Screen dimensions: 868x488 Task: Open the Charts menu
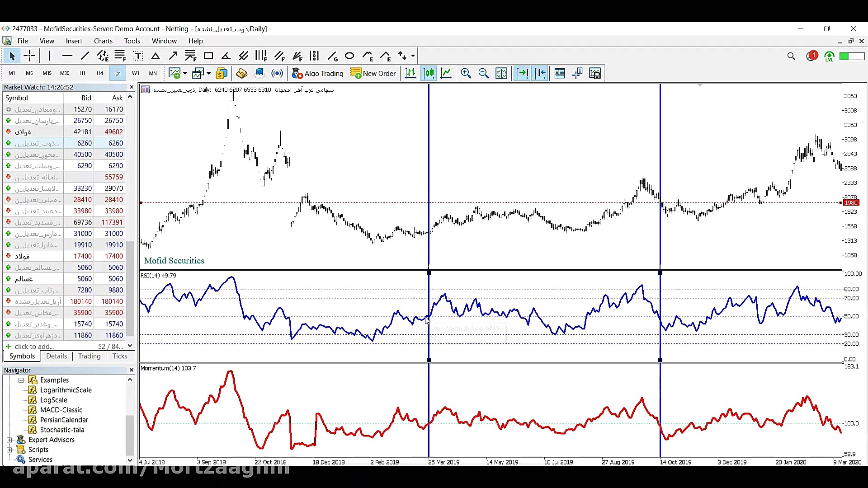pyautogui.click(x=103, y=41)
